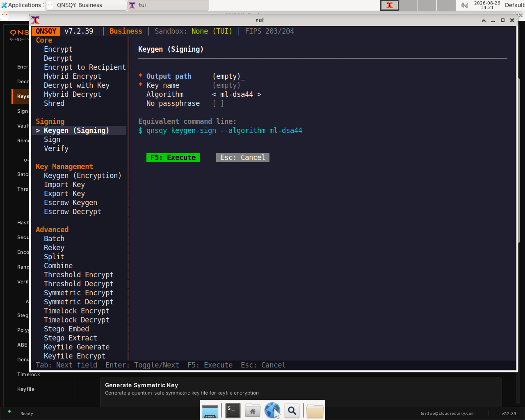This screenshot has width=525, height=420.
Task: Click the muted volume tray icon
Action: [x=464, y=5]
